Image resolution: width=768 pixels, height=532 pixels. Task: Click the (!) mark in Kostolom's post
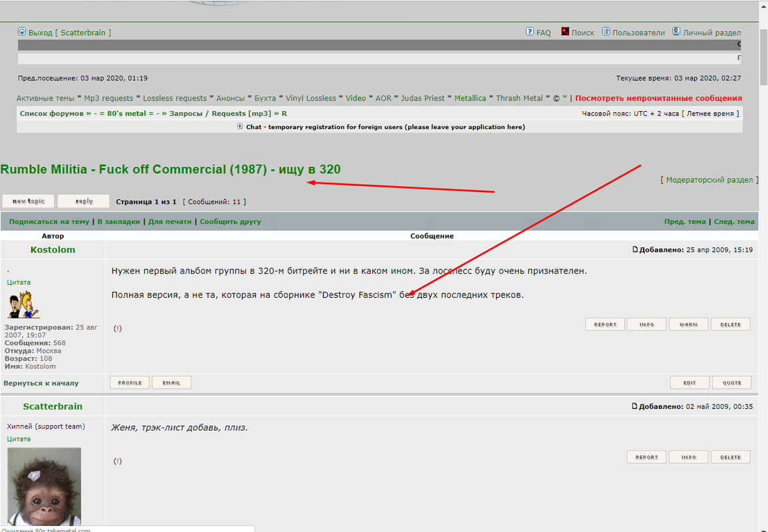(x=118, y=329)
